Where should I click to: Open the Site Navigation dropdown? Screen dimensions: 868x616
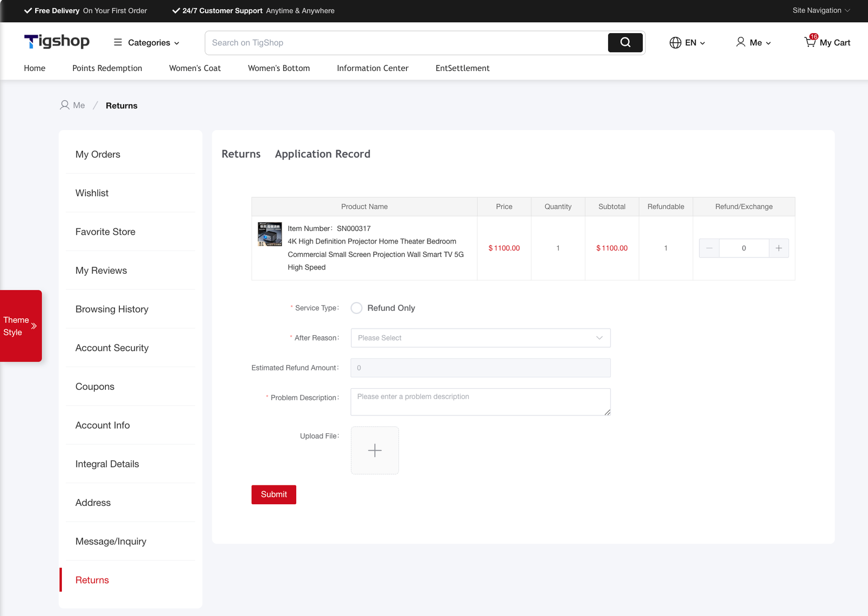coord(821,10)
